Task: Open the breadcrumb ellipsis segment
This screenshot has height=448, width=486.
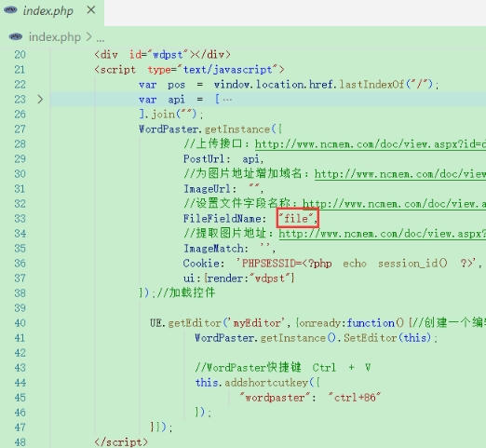Action: [101, 39]
